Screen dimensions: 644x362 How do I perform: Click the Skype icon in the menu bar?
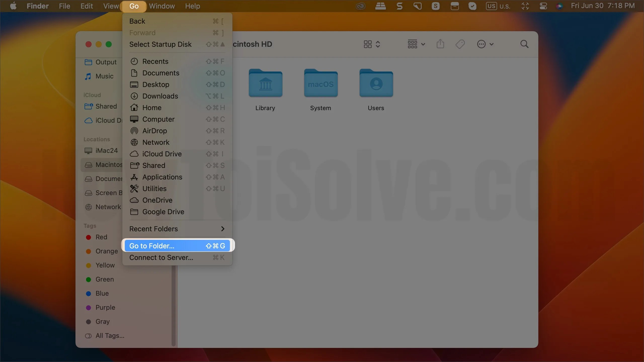pyautogui.click(x=435, y=6)
